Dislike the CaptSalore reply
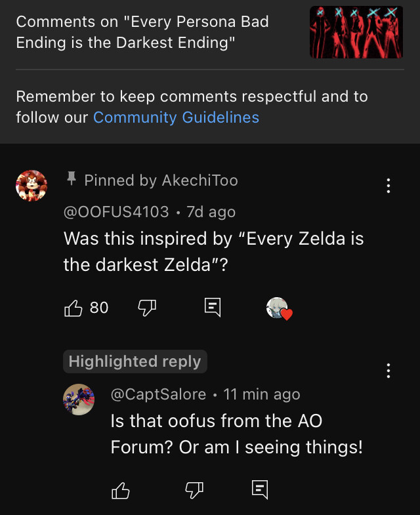The width and height of the screenshot is (420, 515). coord(194,490)
